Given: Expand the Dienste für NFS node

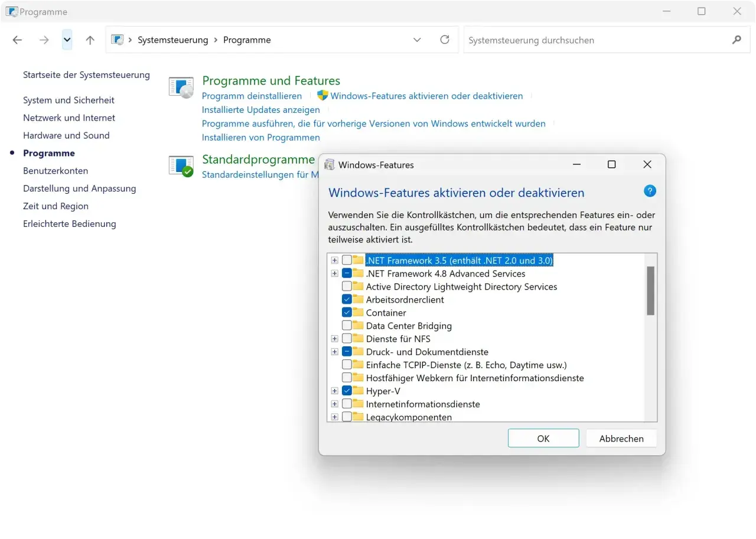Looking at the screenshot, I should [335, 339].
